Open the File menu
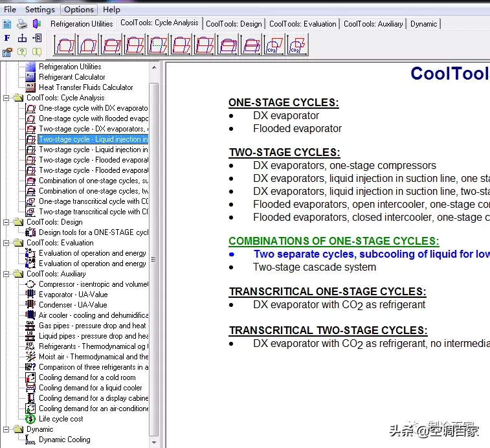The width and height of the screenshot is (490, 448). (x=10, y=10)
